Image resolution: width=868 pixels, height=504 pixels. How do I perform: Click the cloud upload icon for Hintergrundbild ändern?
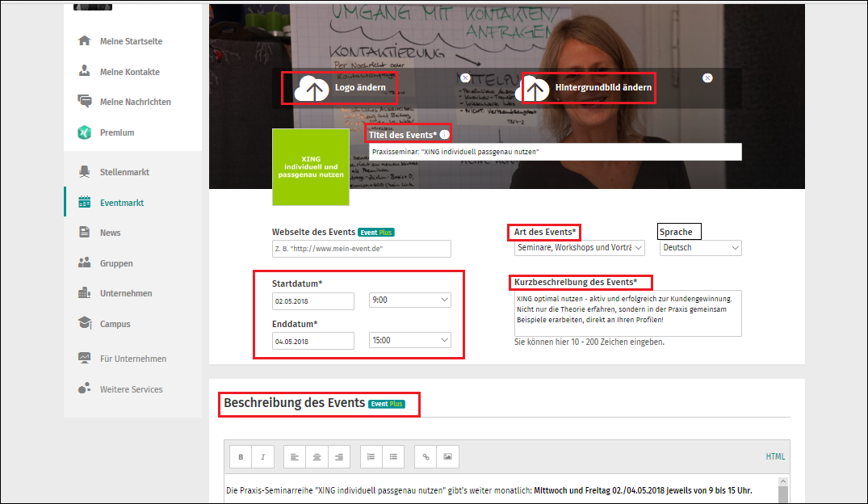click(533, 89)
